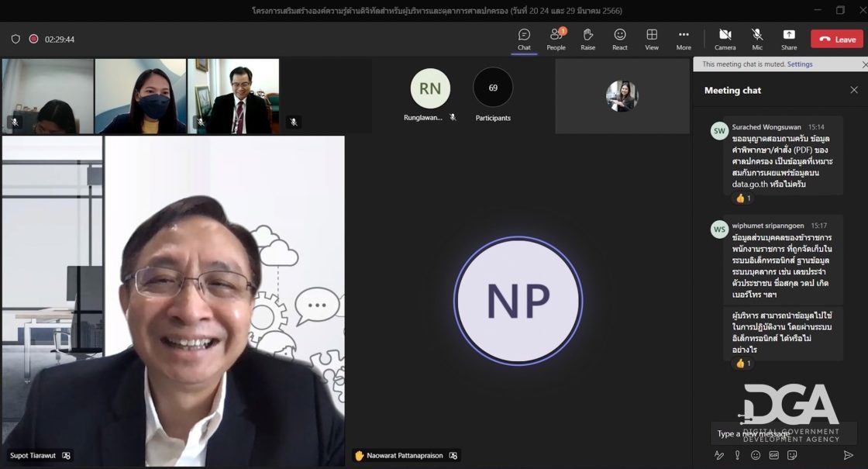Image resolution: width=868 pixels, height=469 pixels.
Task: Click the thumbs up reaction on Surached's message
Action: [x=742, y=198]
